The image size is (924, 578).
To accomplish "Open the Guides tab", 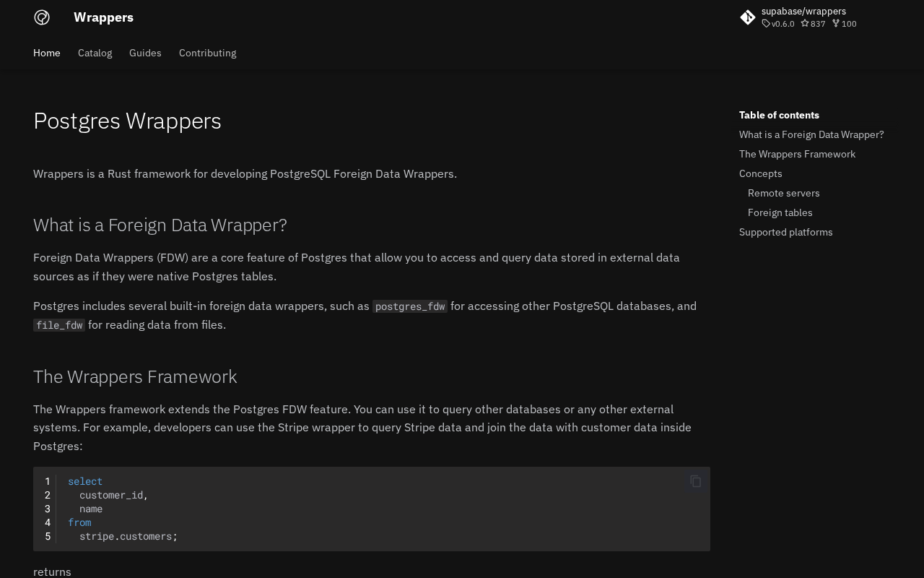I will (x=145, y=53).
